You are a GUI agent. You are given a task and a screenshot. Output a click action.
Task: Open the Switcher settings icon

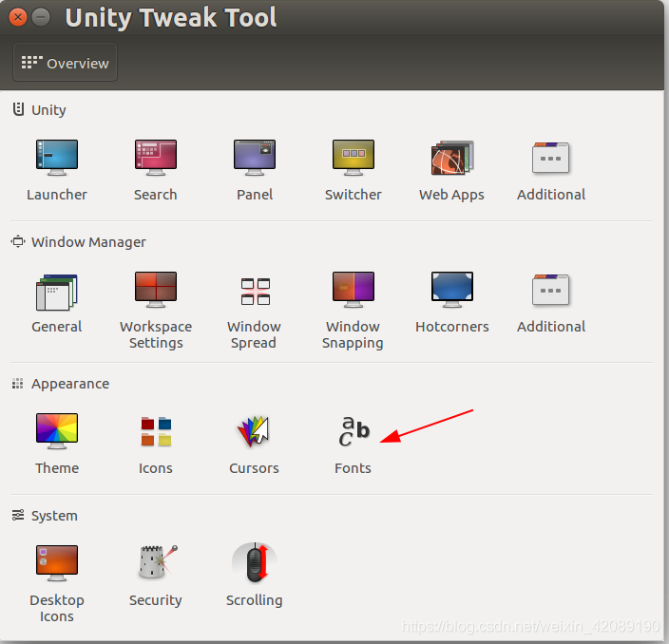pos(354,158)
